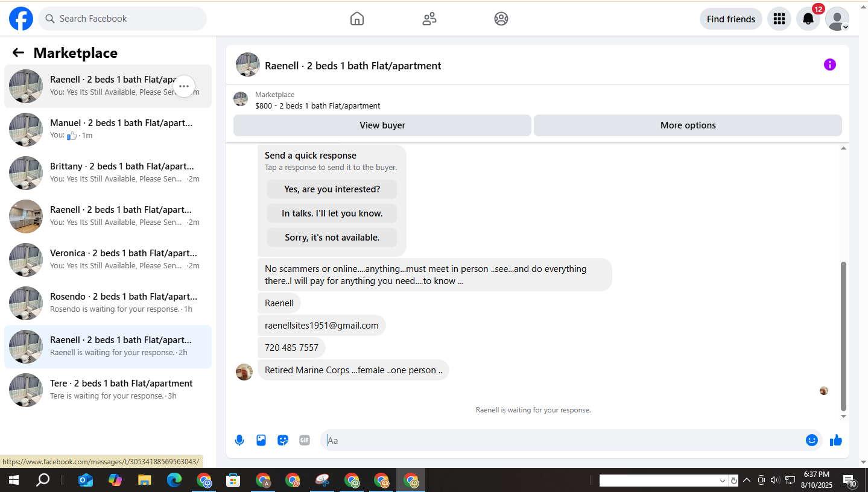Viewport: 868px width, 492px height.
Task: Send a thumbs-up like
Action: point(836,440)
